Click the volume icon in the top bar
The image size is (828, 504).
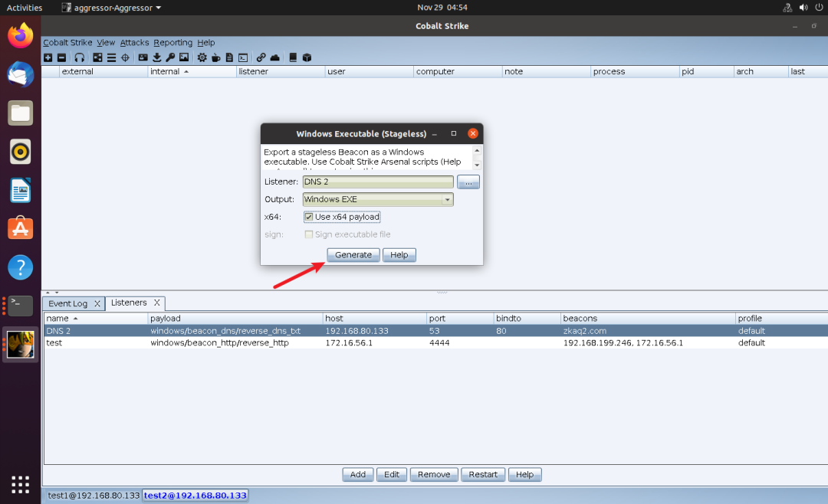[803, 8]
